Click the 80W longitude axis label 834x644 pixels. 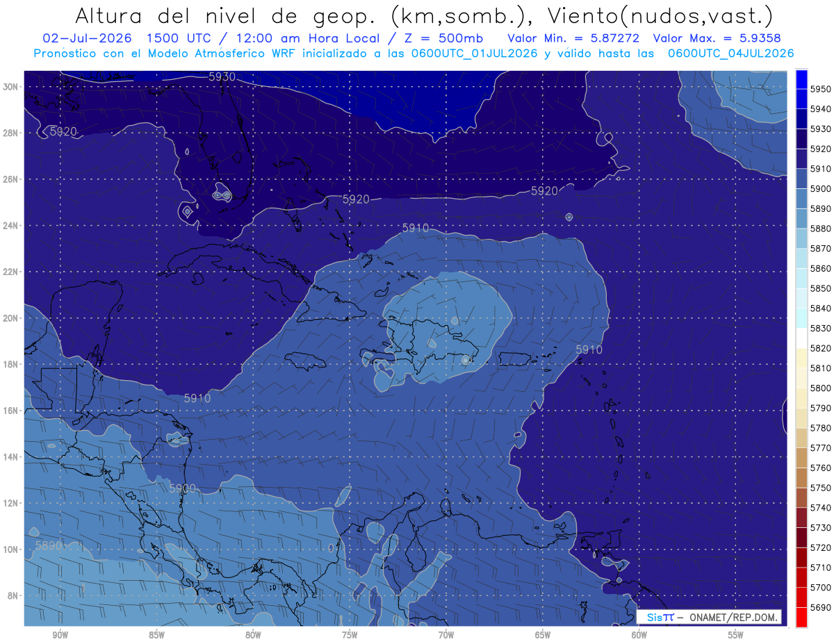253,636
